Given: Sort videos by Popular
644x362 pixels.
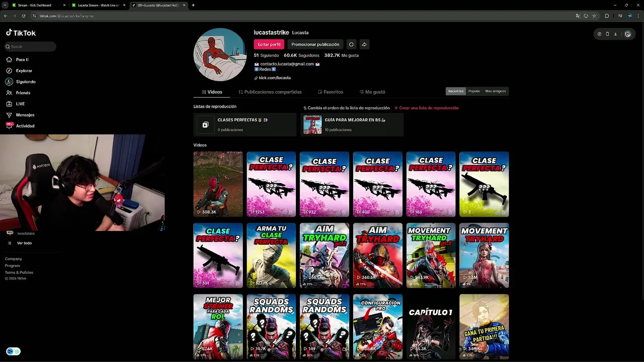Looking at the screenshot, I should pos(474,91).
